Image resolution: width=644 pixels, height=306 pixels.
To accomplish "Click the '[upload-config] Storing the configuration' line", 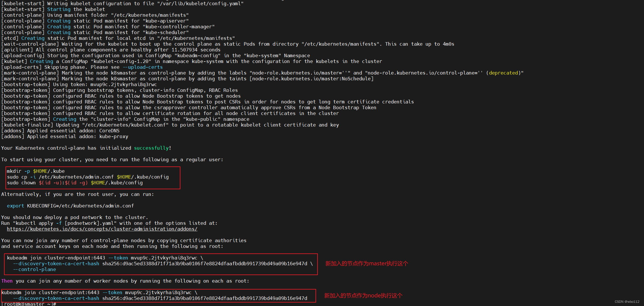I will (156, 55).
